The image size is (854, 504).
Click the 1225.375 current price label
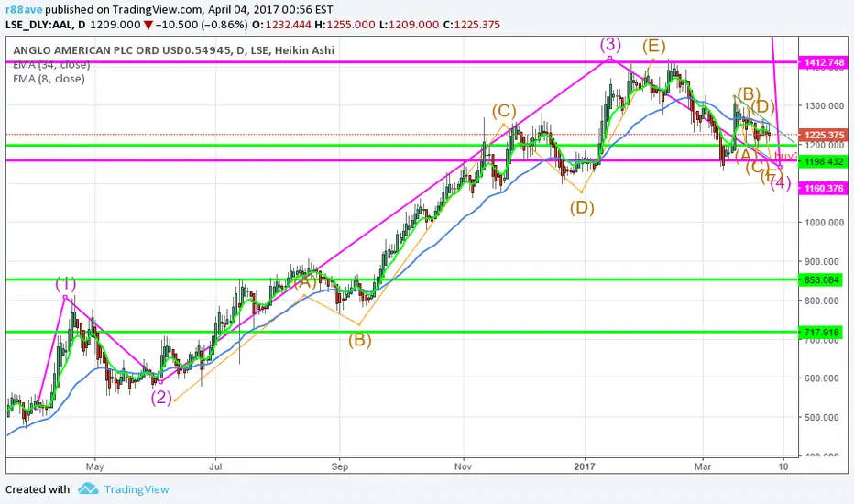(x=824, y=135)
